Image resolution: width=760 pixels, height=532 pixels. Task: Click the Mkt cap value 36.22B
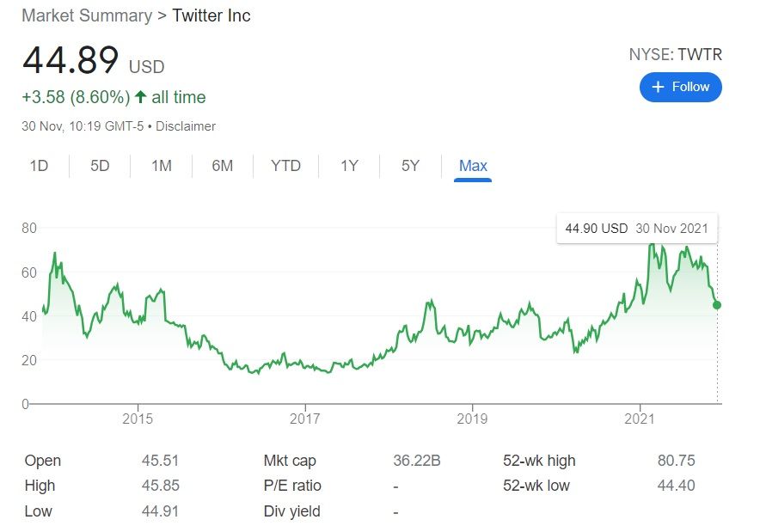(417, 461)
